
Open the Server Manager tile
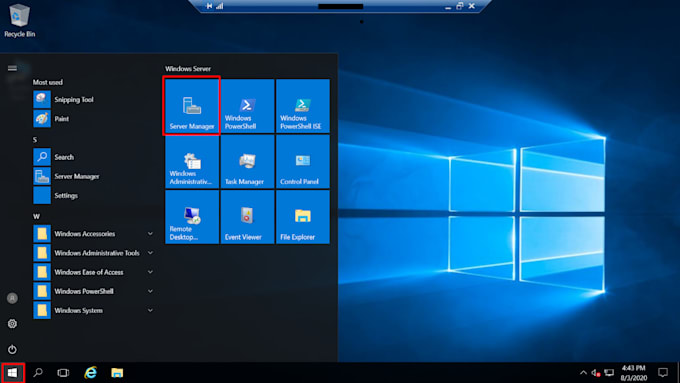pos(192,106)
